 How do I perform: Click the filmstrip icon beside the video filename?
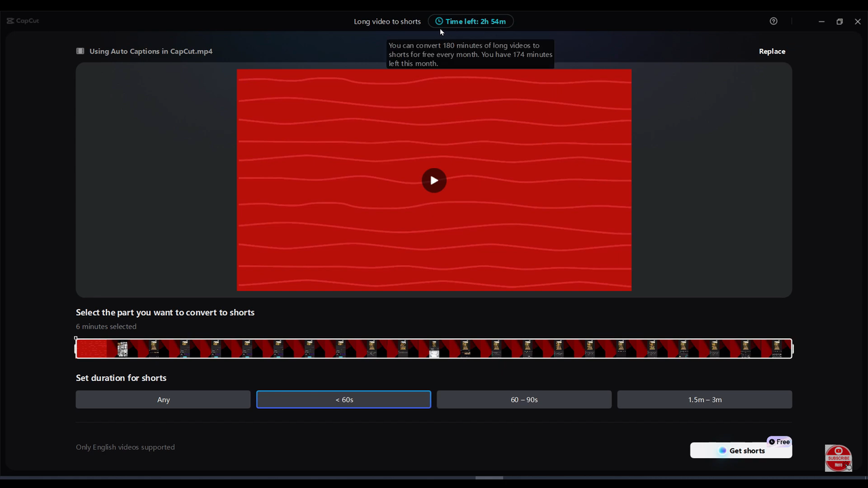[80, 51]
